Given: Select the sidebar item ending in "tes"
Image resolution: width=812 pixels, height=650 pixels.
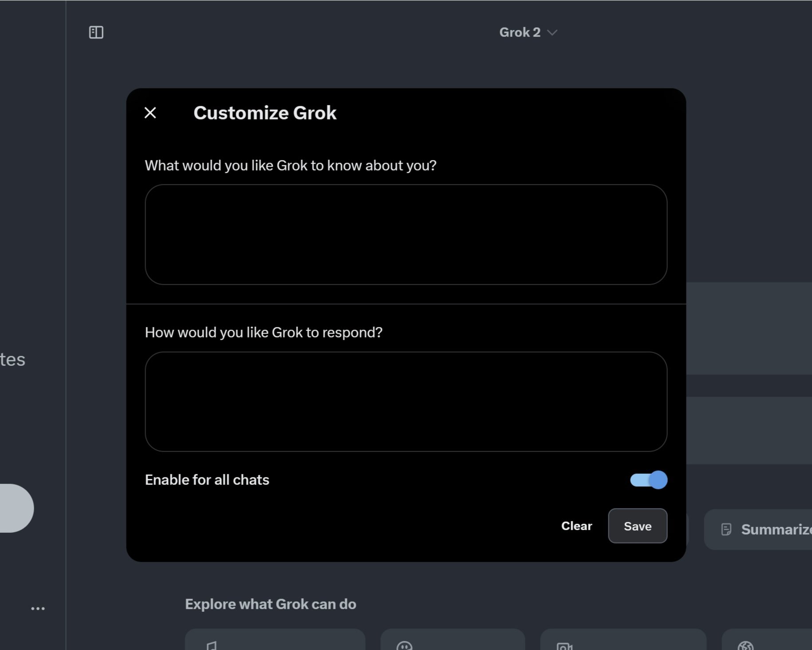Looking at the screenshot, I should pyautogui.click(x=13, y=360).
